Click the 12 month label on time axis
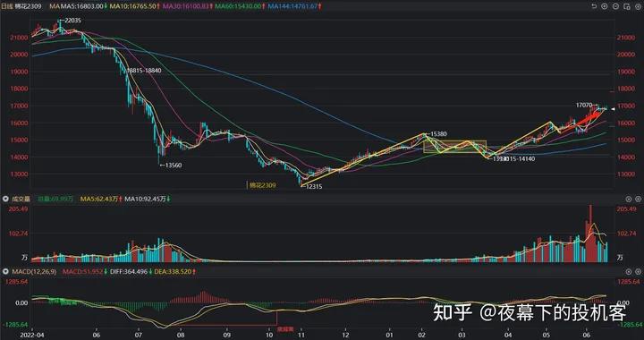Viewport: 644px width, 340px height. (345, 335)
